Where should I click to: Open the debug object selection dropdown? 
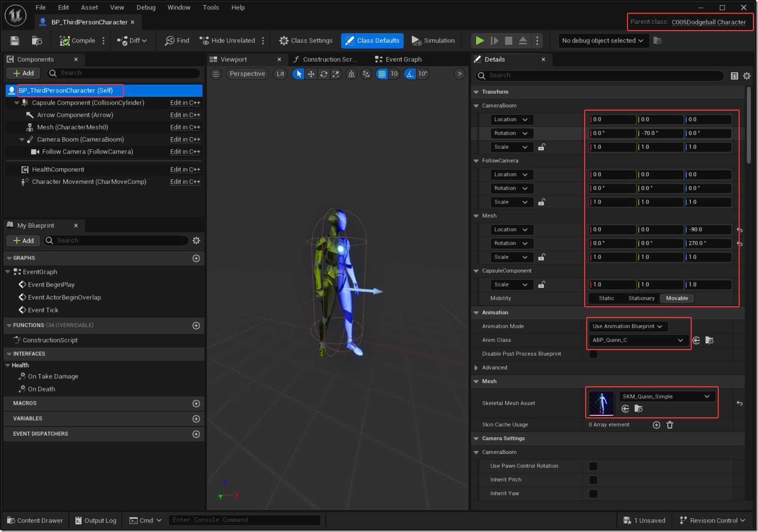coord(603,41)
